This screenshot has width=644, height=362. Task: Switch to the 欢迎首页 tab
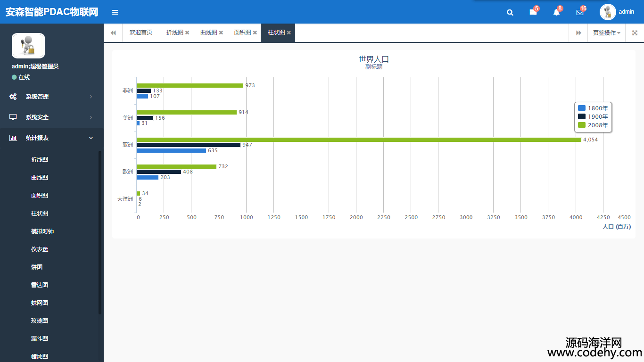click(141, 33)
